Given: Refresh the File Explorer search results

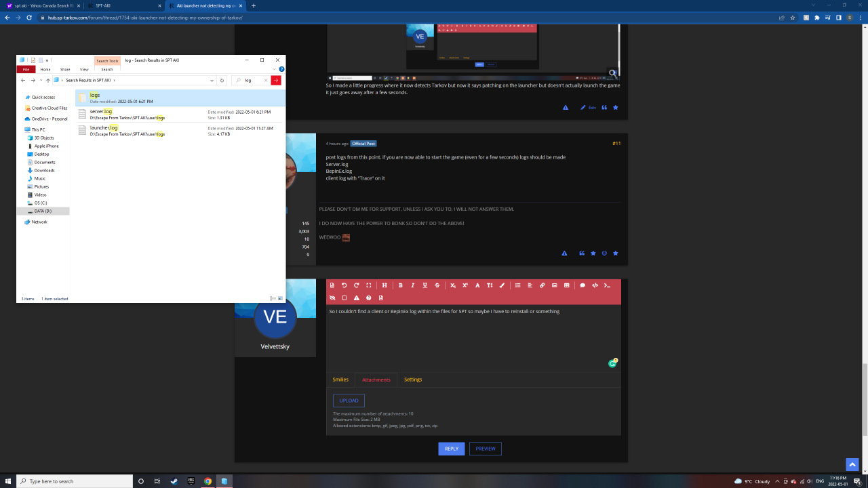Looking at the screenshot, I should click(222, 80).
